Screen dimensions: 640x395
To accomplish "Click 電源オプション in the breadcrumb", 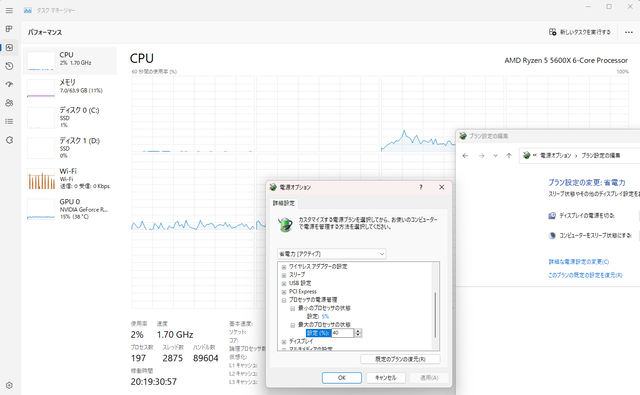I will [x=556, y=155].
